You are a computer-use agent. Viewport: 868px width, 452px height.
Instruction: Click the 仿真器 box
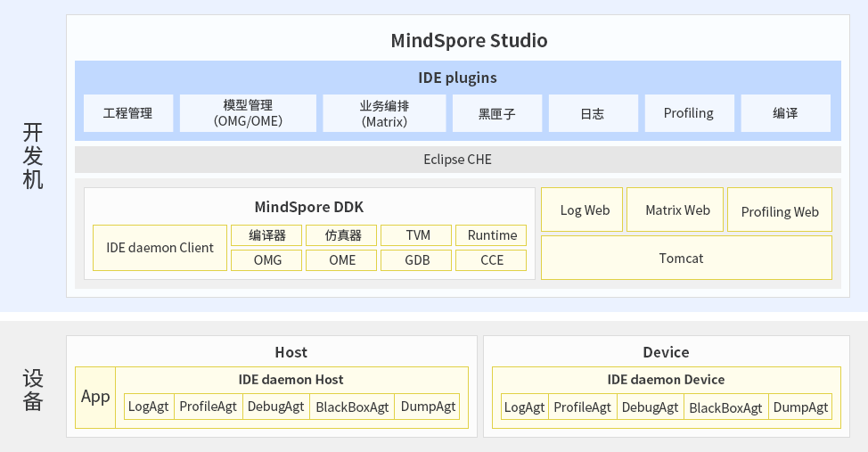341,235
